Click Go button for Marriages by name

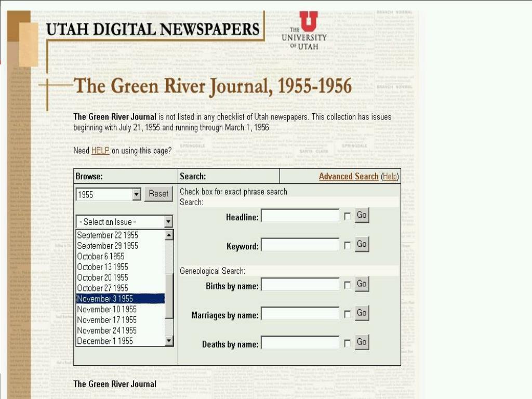362,313
